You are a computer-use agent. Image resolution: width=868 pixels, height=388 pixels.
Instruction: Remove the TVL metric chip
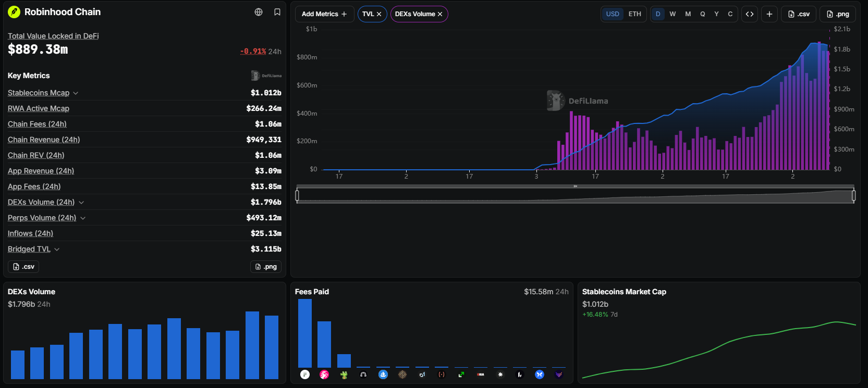379,14
